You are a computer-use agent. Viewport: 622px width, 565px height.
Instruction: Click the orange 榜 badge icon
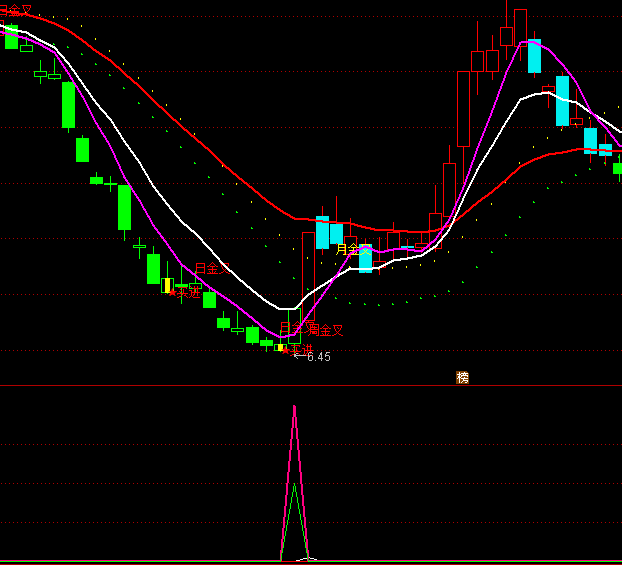[x=462, y=377]
